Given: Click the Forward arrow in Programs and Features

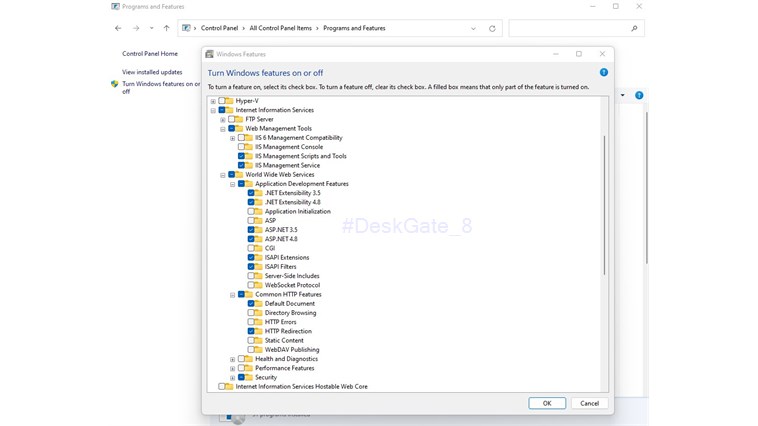Looking at the screenshot, I should [x=136, y=28].
